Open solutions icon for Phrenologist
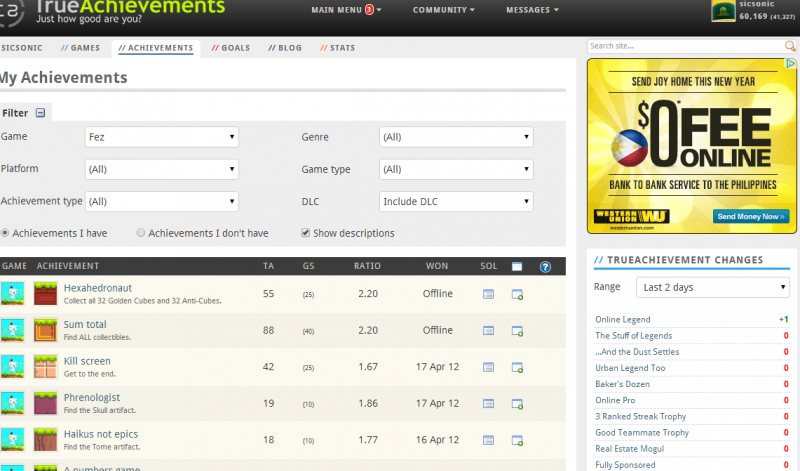This screenshot has width=800, height=471. tap(488, 404)
